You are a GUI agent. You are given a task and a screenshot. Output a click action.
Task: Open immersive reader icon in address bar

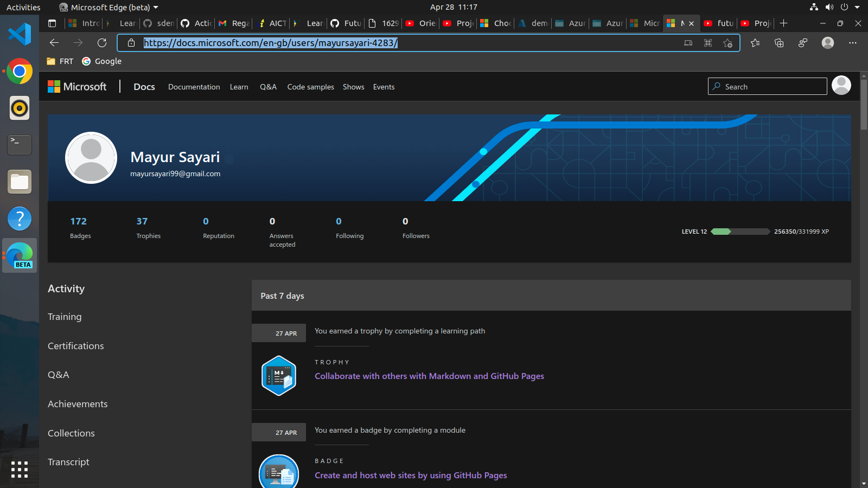point(688,43)
